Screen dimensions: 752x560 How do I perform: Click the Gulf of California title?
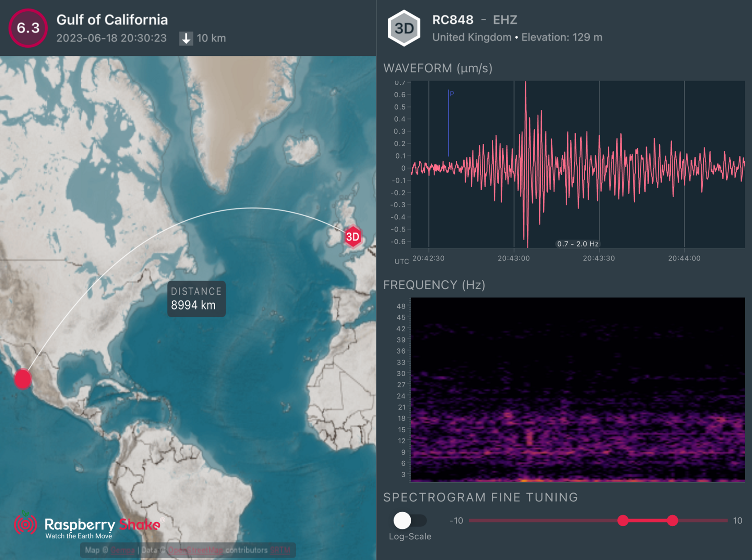click(112, 20)
